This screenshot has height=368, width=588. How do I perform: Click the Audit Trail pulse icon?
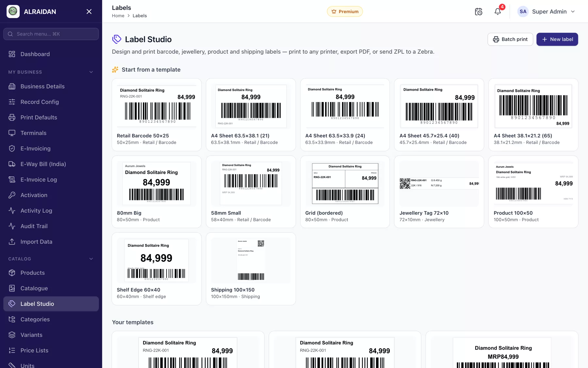[12, 226]
